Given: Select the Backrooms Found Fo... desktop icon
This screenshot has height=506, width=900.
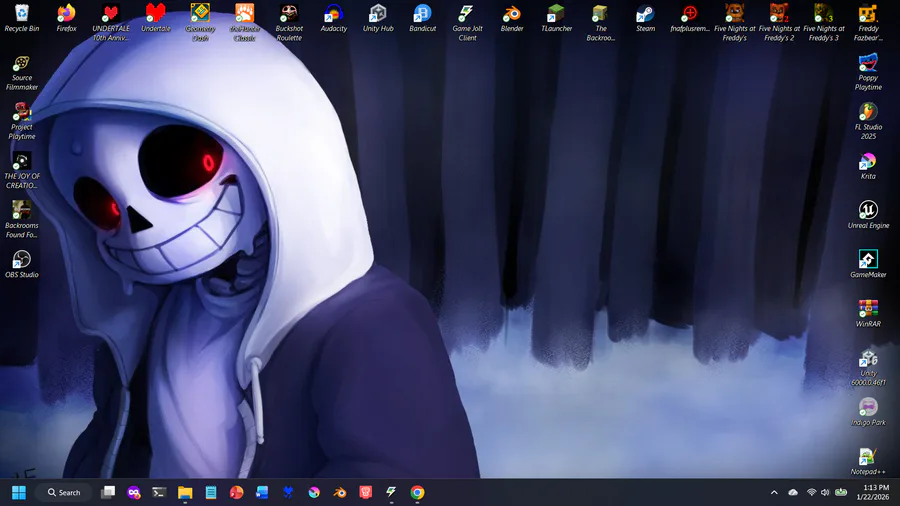Looking at the screenshot, I should 22,220.
